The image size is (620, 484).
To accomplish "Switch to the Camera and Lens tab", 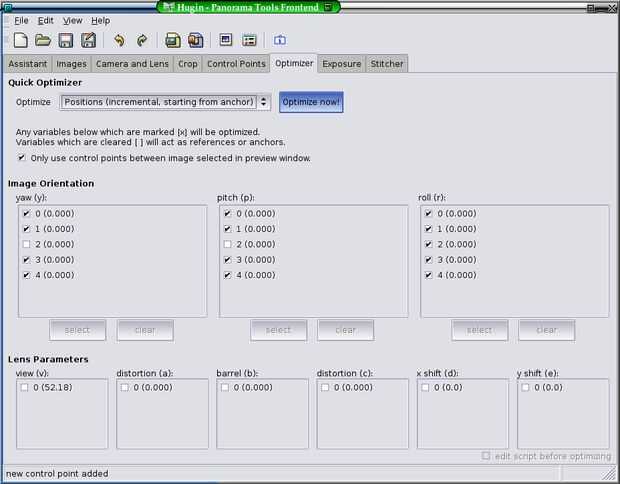I will 132,64.
